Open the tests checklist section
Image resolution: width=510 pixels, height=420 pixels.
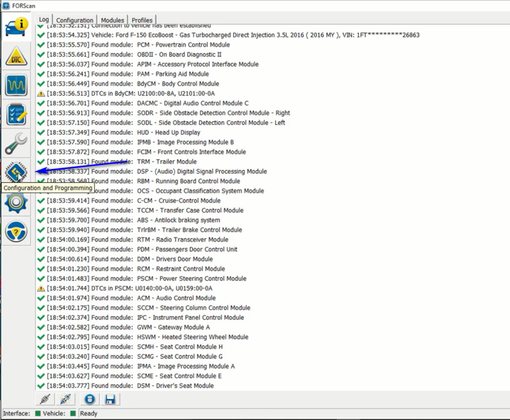point(16,114)
